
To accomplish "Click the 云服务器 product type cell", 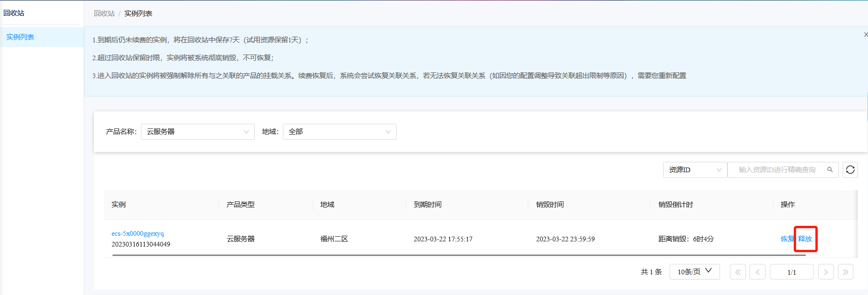I will tap(241, 239).
